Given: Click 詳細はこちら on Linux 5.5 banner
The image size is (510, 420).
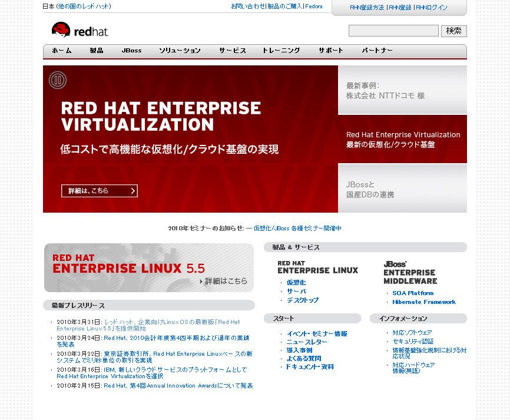Looking at the screenshot, I should tap(224, 281).
